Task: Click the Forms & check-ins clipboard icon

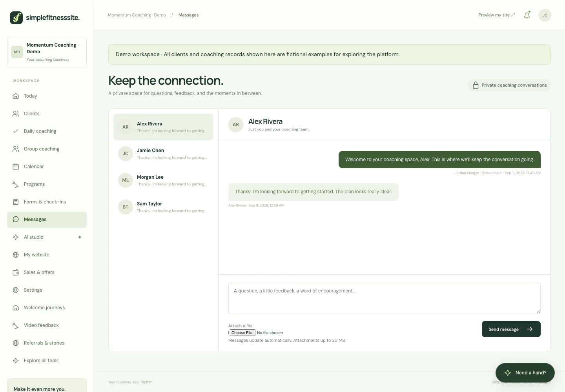Action: pyautogui.click(x=16, y=202)
